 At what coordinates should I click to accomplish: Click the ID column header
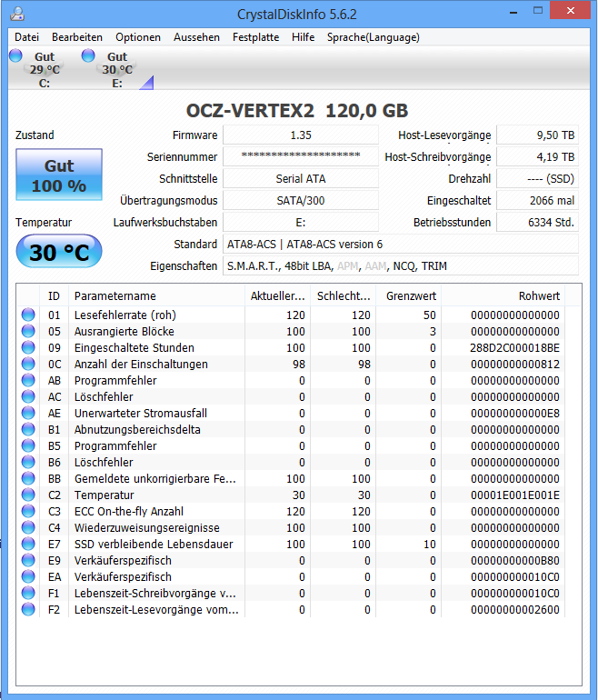coord(54,296)
